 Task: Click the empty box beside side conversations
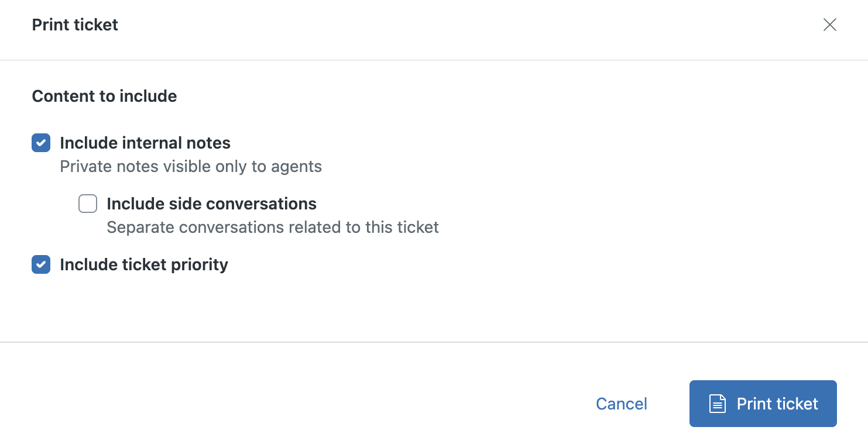click(x=88, y=204)
